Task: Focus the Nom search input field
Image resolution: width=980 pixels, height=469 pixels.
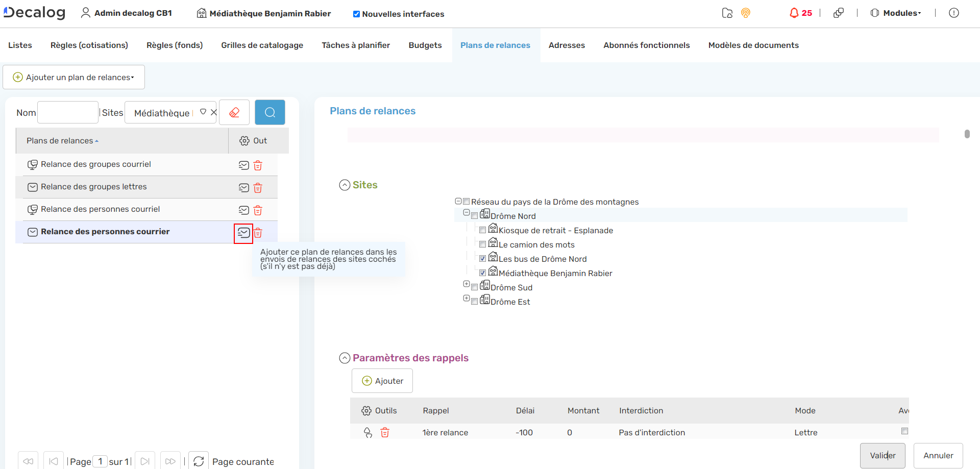Action: 68,112
